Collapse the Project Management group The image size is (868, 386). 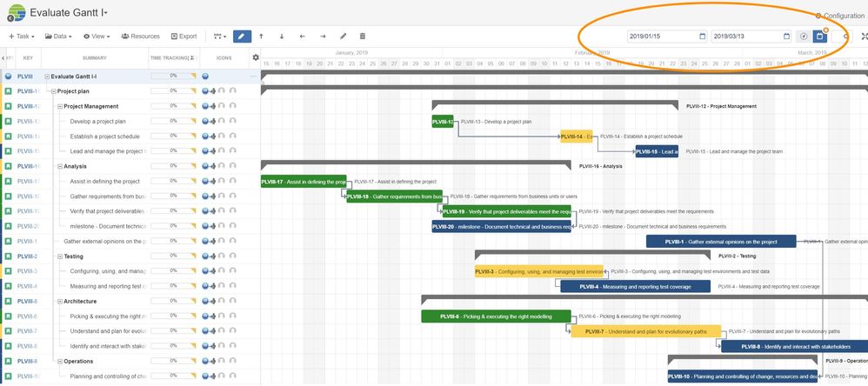[60, 106]
